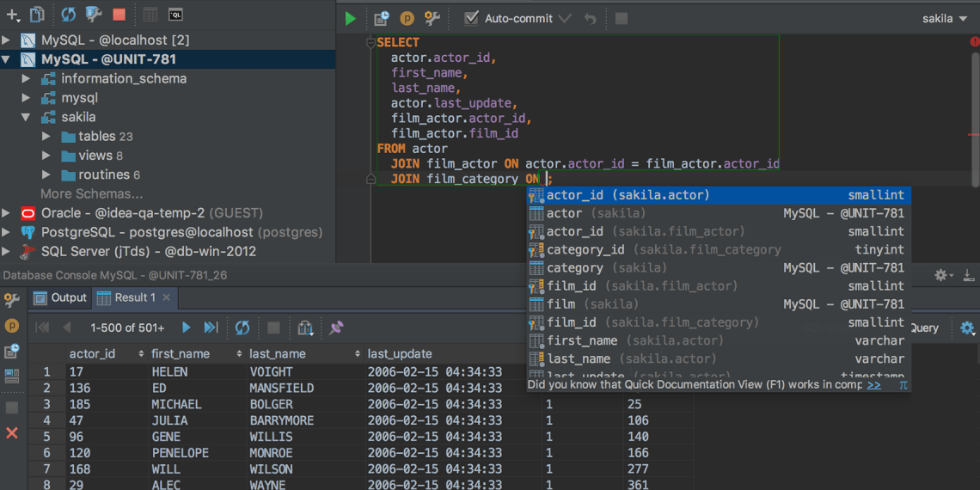
Task: Expand the tables folder under sakila
Action: pos(46,137)
